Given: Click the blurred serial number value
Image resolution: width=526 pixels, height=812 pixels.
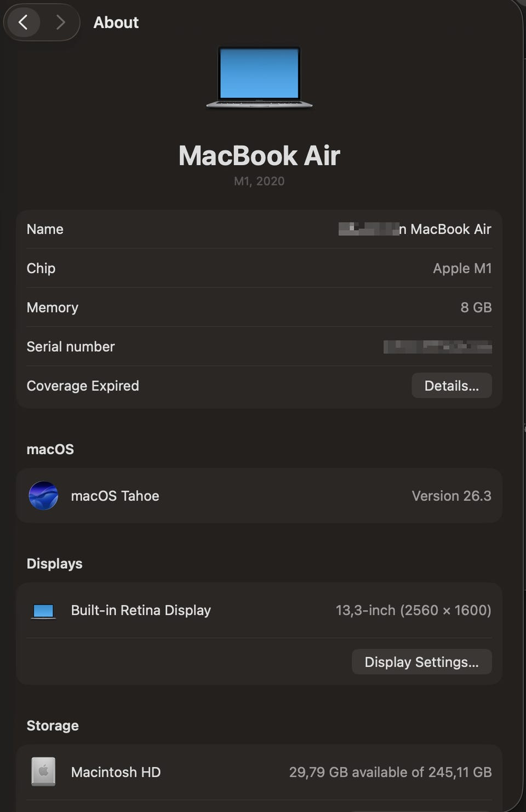Looking at the screenshot, I should 437,347.
